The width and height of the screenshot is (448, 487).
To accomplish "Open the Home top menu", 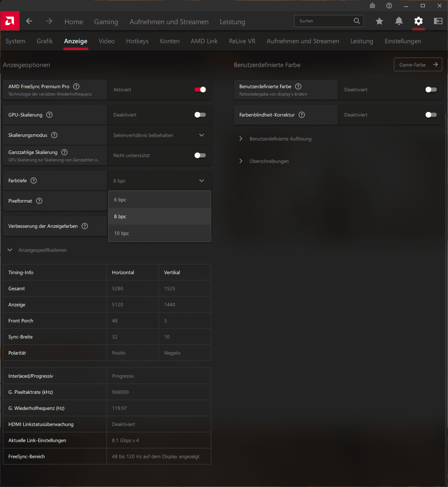I will [73, 22].
